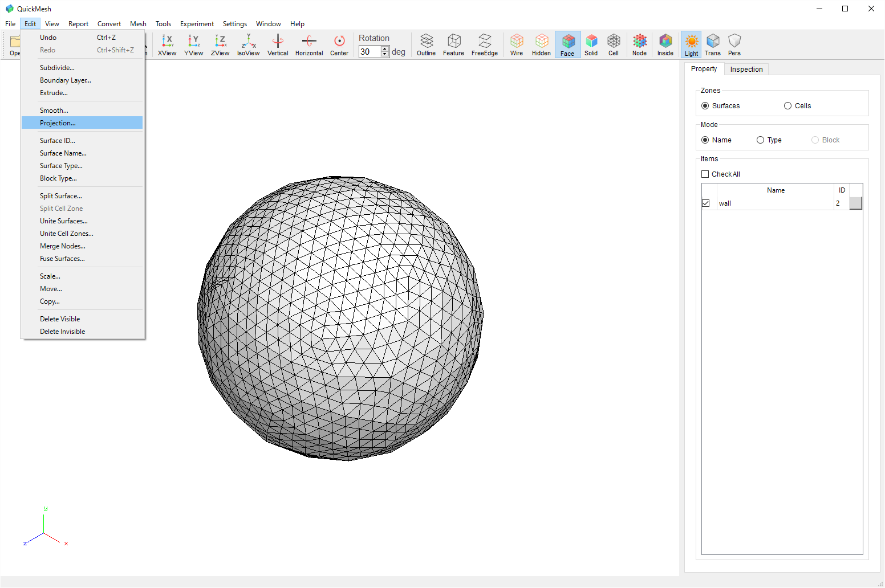The height and width of the screenshot is (588, 885).
Task: Toggle the Light button
Action: [691, 44]
